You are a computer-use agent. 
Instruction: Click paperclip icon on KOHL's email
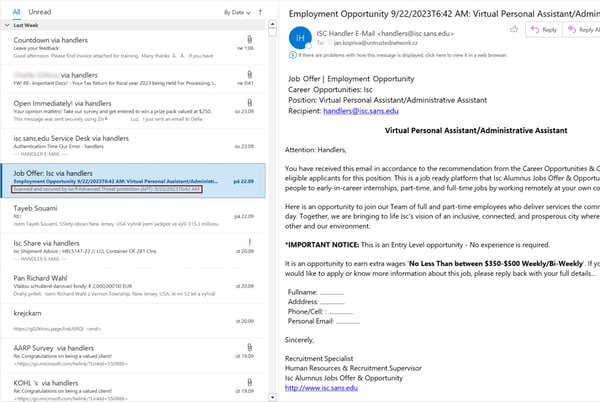point(249,382)
